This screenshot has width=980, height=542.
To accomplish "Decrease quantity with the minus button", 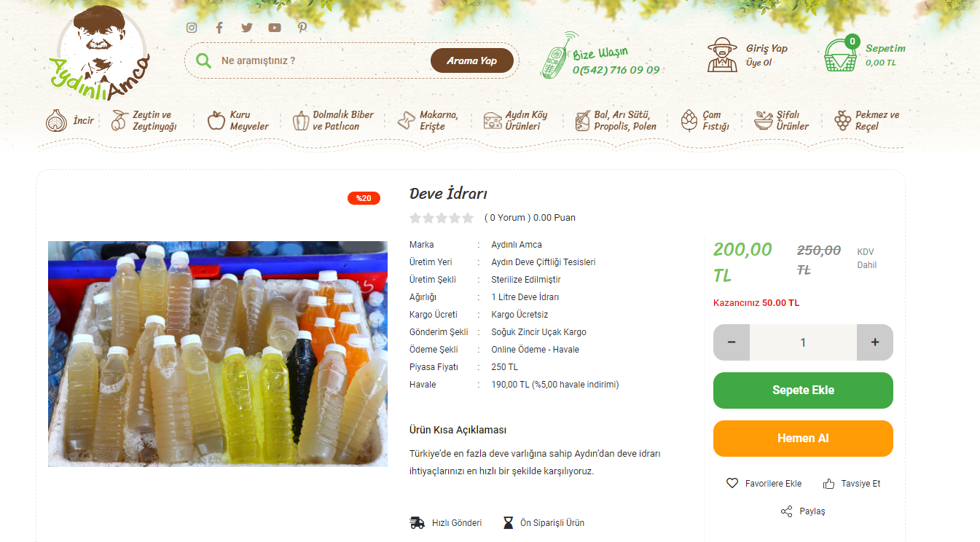I will (x=732, y=342).
